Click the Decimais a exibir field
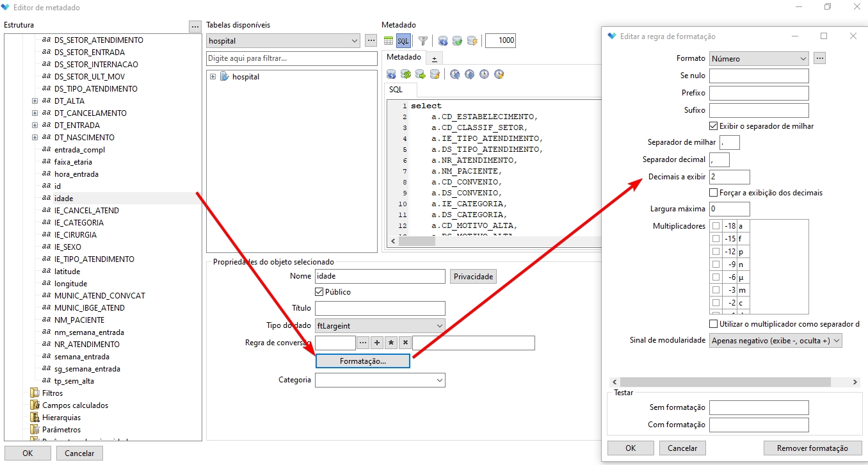Screen dimensions: 868x465 (729, 177)
